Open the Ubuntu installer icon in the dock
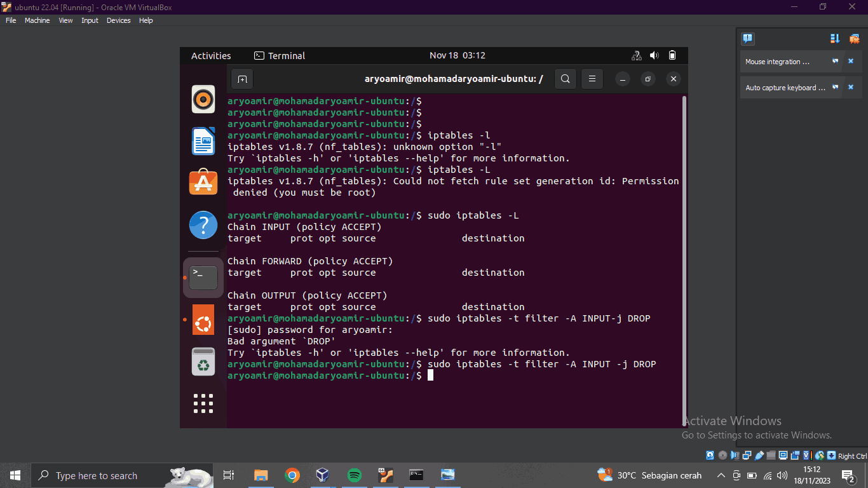868x488 pixels. tap(203, 320)
